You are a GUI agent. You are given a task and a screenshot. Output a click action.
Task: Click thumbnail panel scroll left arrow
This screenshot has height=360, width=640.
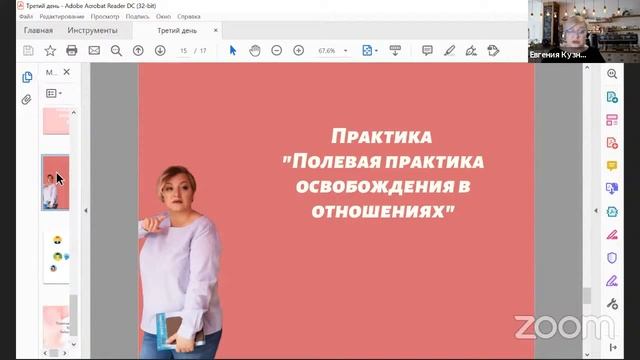click(x=45, y=353)
